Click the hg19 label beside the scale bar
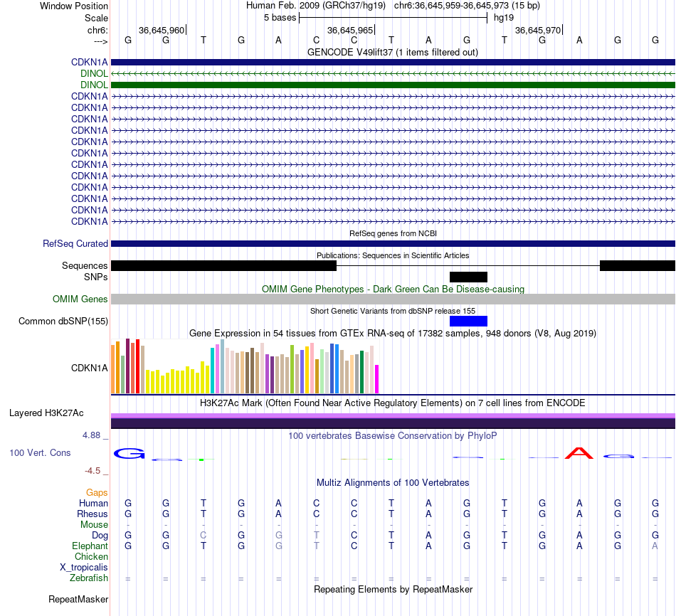676x616 pixels. [504, 18]
